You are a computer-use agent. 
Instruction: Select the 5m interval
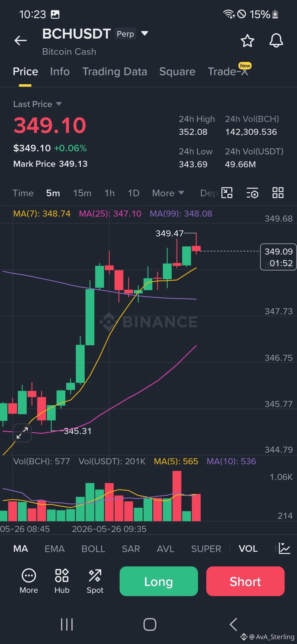click(53, 193)
